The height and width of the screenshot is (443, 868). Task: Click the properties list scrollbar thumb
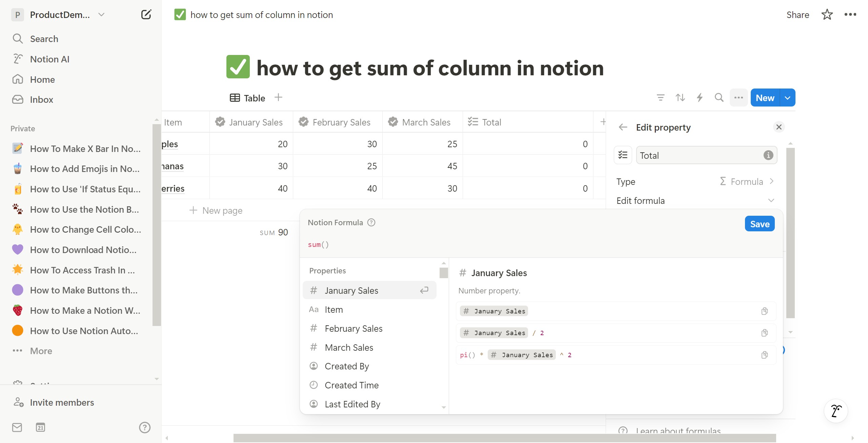[443, 272]
